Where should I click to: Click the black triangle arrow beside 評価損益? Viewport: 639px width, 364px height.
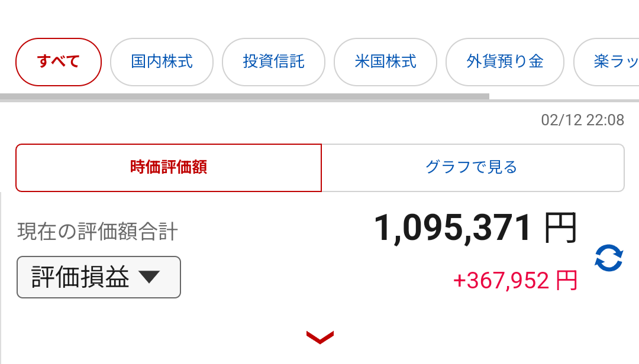click(x=149, y=277)
